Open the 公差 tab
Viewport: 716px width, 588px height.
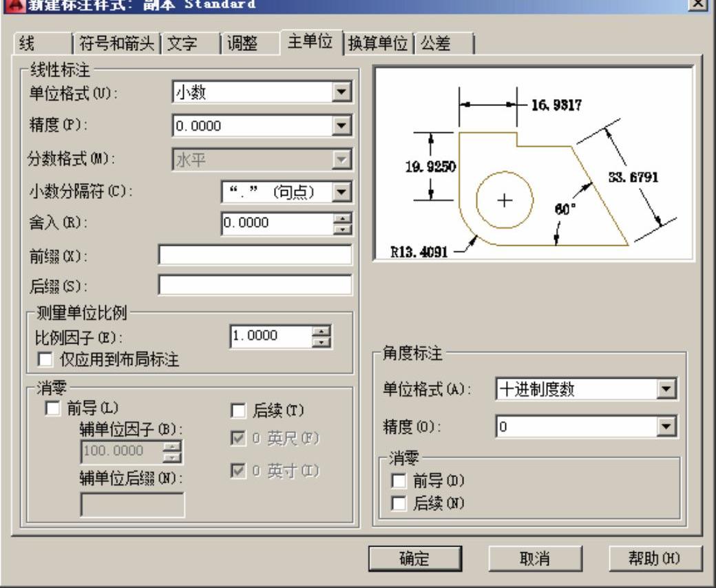(x=435, y=44)
